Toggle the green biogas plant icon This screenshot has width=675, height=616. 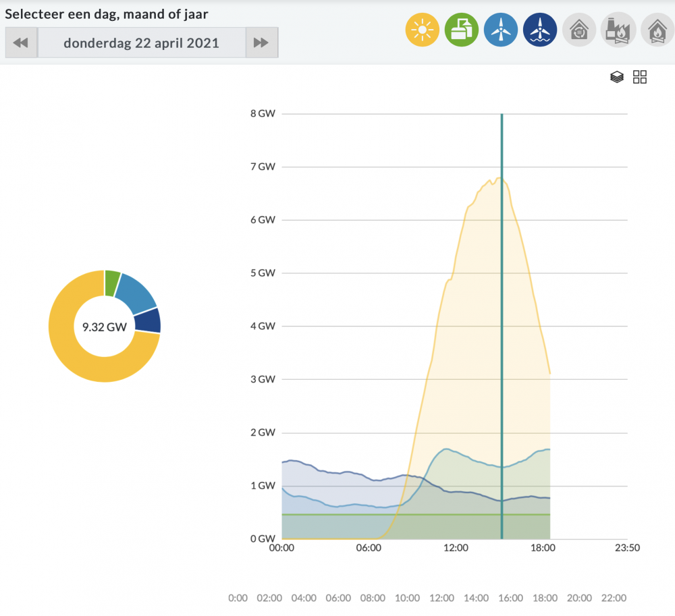point(461,30)
